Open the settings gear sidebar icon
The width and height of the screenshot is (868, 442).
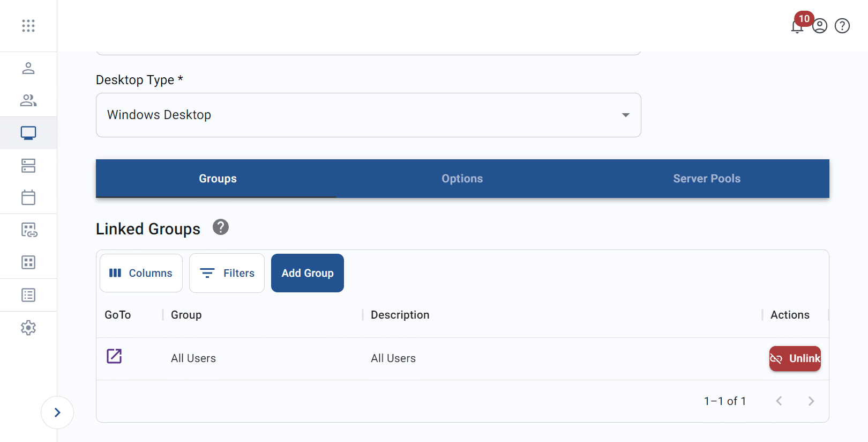28,328
